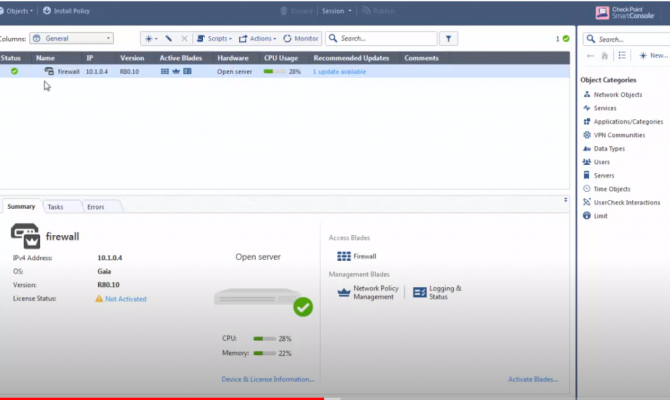Collapse the summary pane with the double arrow
Image resolution: width=670 pixels, height=400 pixels.
[x=565, y=200]
